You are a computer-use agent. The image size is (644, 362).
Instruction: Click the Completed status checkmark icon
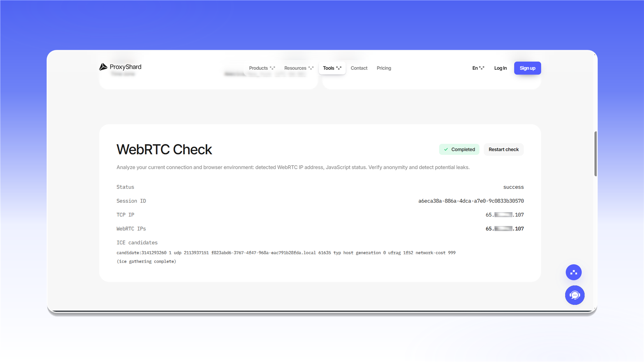point(446,149)
